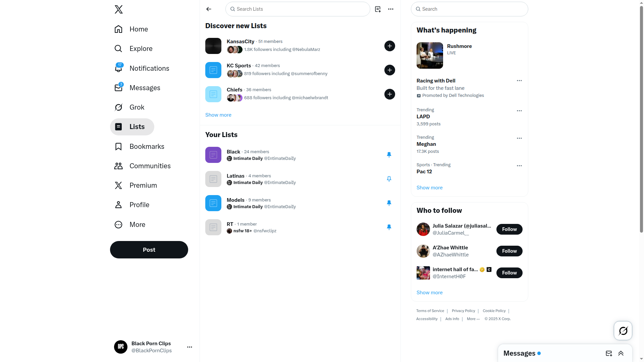
Task: Open the Grok floating button
Action: coord(623,330)
